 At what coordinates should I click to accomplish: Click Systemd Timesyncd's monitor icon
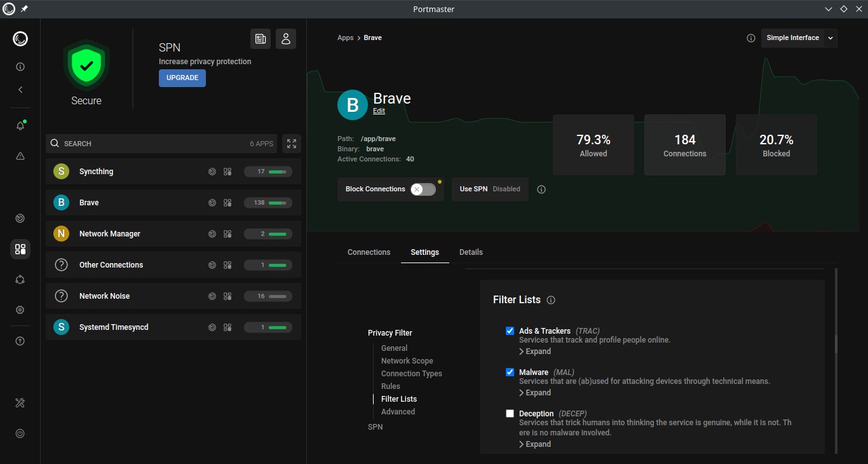pos(212,327)
